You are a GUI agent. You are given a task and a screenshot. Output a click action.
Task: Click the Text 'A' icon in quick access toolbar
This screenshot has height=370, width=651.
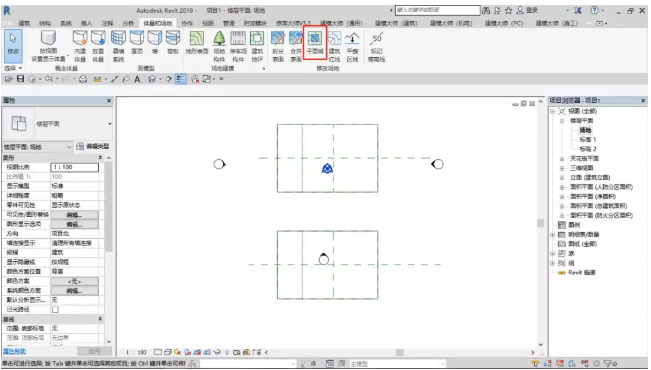pyautogui.click(x=137, y=79)
